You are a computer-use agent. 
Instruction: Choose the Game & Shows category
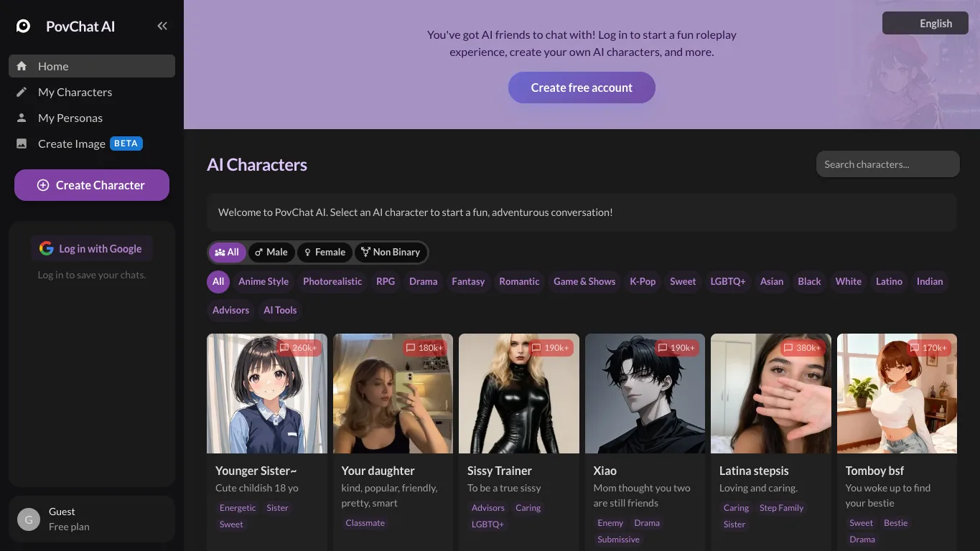point(584,281)
